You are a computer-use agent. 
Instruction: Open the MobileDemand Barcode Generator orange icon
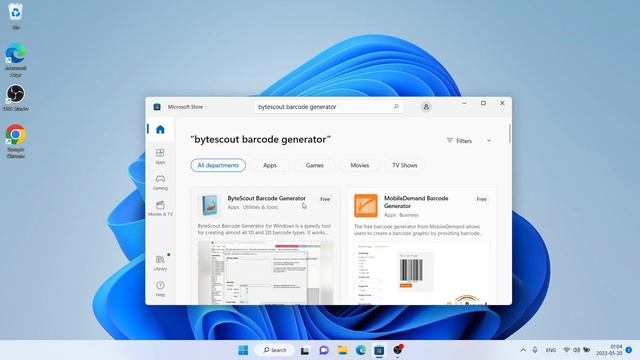coord(366,206)
